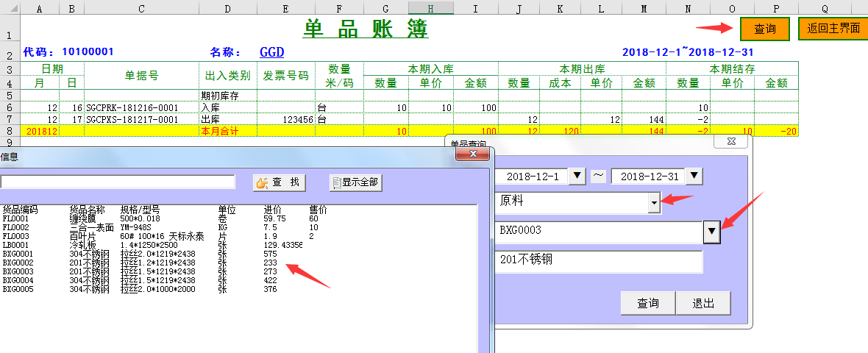Click the 本月合计 cell
The height and width of the screenshot is (353, 868).
228,131
